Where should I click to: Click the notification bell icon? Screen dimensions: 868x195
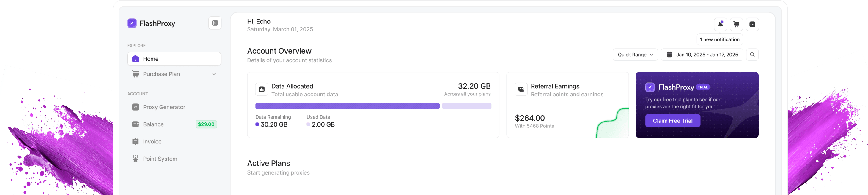click(x=720, y=24)
